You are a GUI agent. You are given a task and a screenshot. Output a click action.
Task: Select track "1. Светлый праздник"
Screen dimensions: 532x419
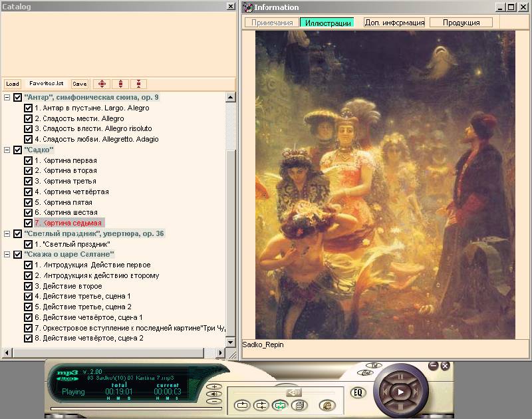coord(72,244)
